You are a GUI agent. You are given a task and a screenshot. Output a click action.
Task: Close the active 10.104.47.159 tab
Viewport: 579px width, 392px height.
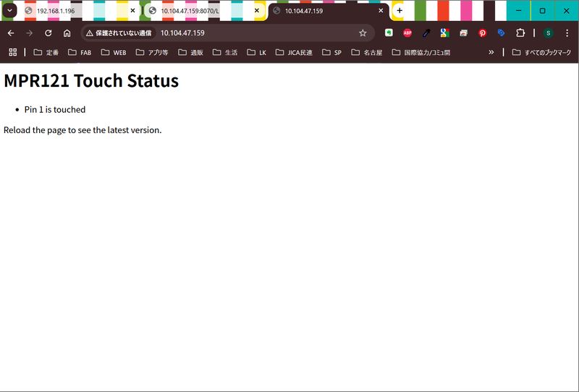381,11
